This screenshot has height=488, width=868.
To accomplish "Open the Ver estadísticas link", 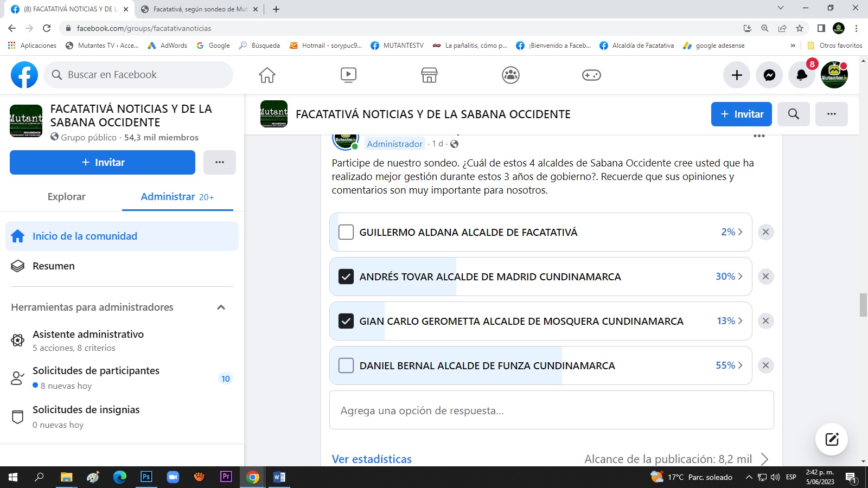I will 372,459.
